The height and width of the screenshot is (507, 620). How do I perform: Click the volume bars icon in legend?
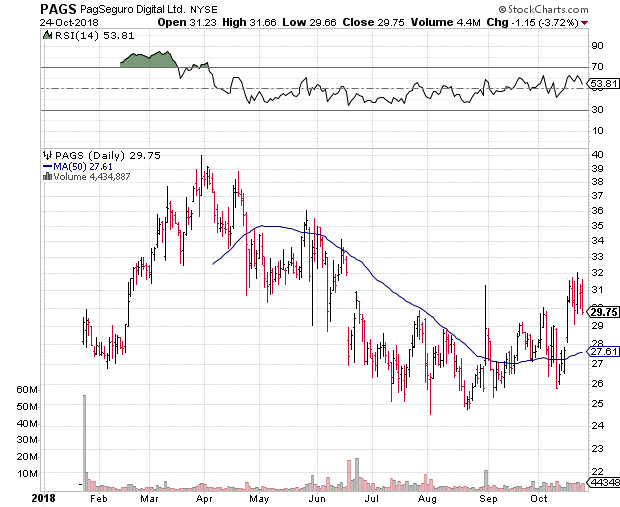pos(45,177)
